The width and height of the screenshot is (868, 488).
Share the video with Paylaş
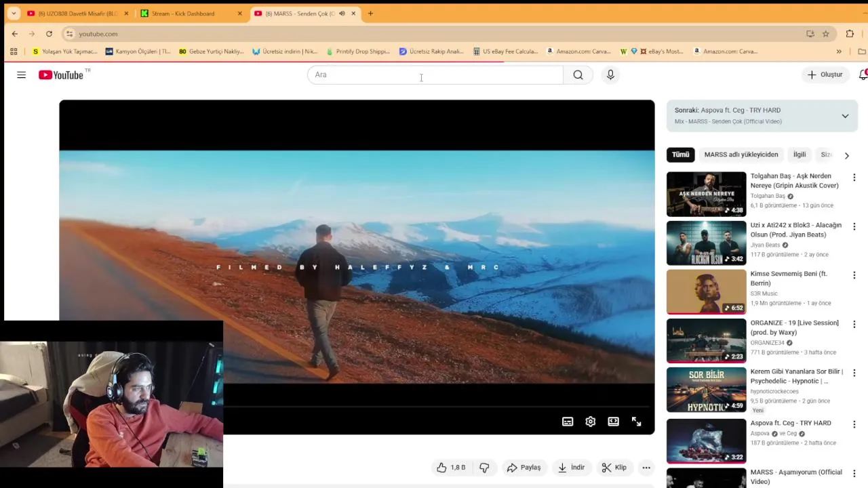coord(524,468)
